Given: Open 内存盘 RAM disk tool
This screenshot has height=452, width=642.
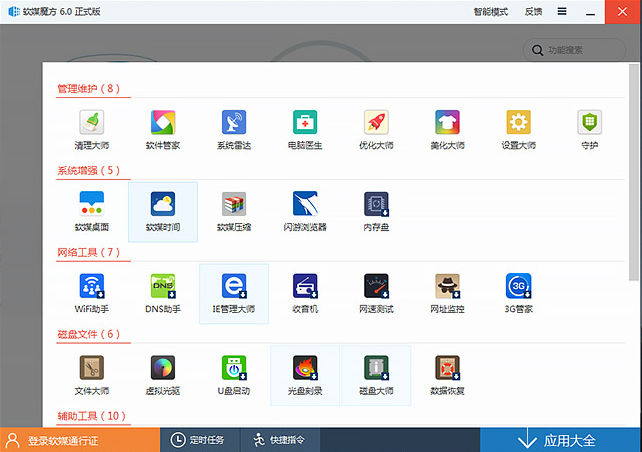Looking at the screenshot, I should coord(376,204).
